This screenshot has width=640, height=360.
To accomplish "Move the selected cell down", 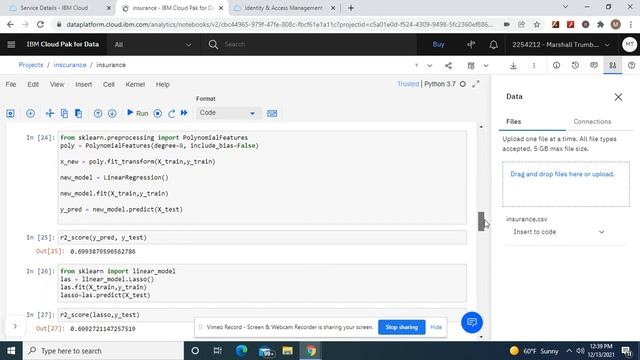I will (112, 113).
